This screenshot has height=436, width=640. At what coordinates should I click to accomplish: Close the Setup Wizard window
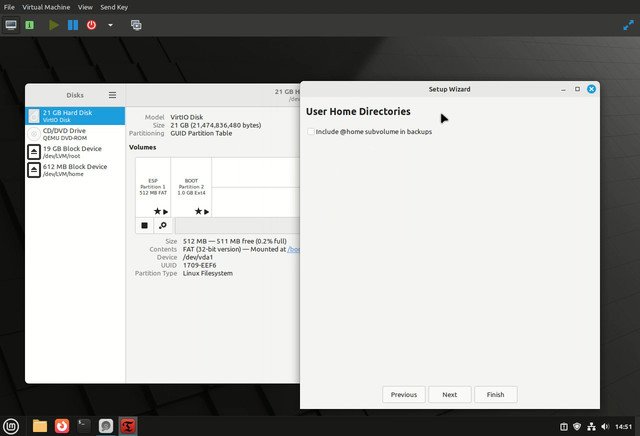(x=591, y=89)
